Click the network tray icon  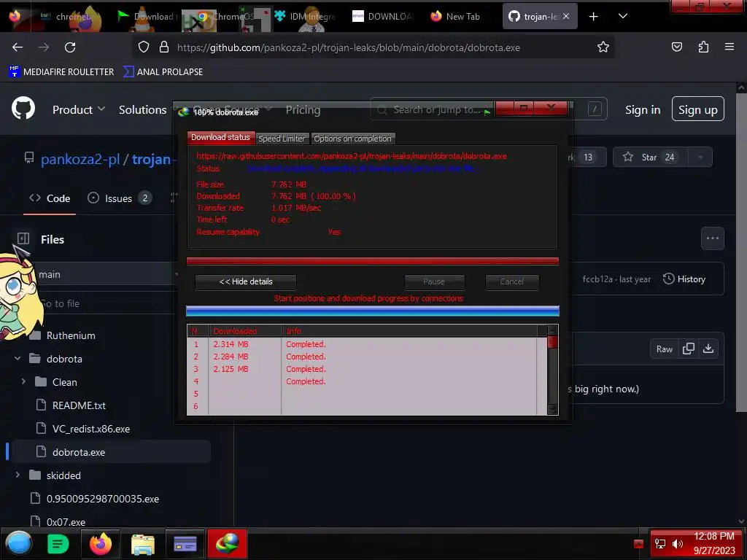659,544
